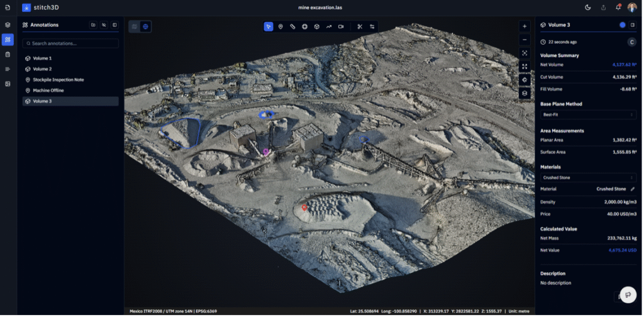
Task: Choose the location pin marker tool
Action: pyautogui.click(x=280, y=26)
